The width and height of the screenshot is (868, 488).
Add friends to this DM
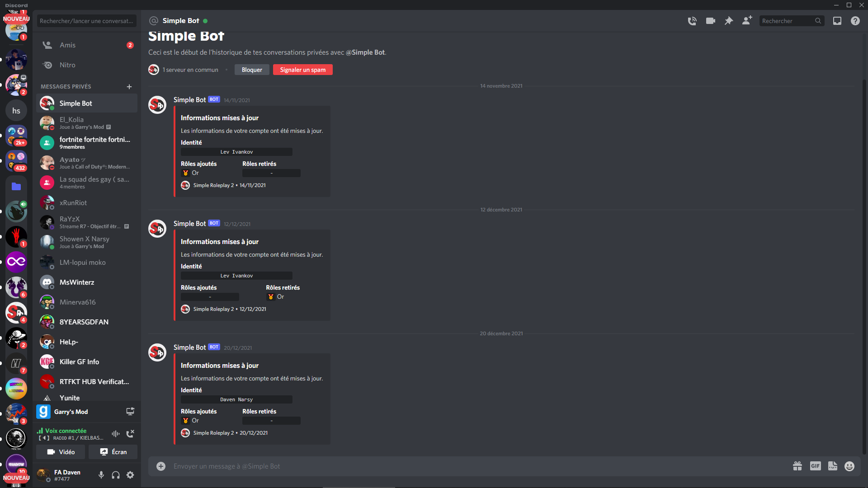tap(747, 21)
